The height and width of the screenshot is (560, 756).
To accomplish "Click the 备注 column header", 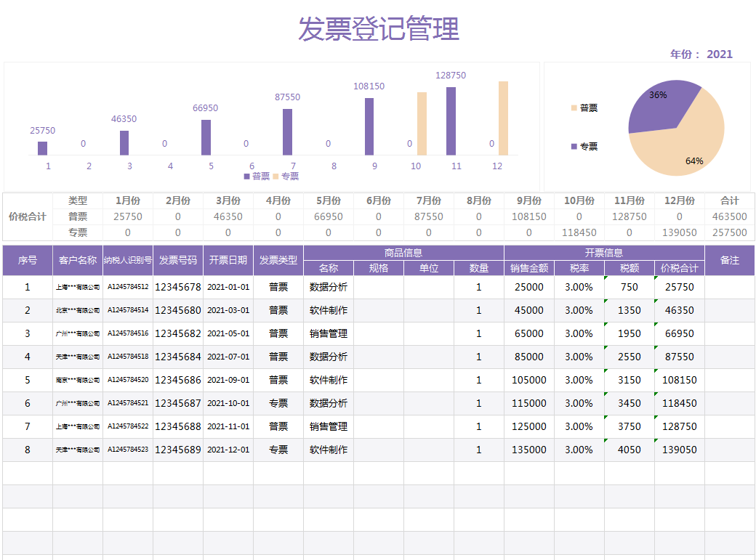I will coord(731,259).
